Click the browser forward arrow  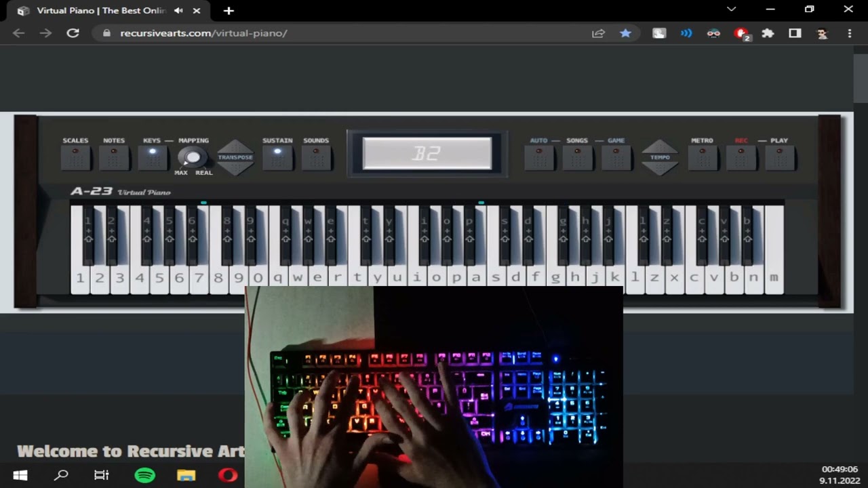(45, 33)
